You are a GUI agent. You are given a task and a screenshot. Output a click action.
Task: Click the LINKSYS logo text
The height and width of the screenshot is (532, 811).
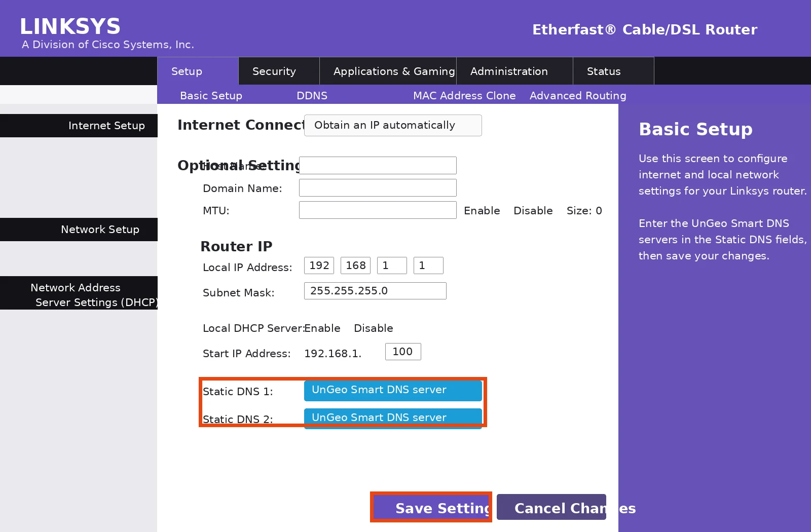(x=70, y=27)
